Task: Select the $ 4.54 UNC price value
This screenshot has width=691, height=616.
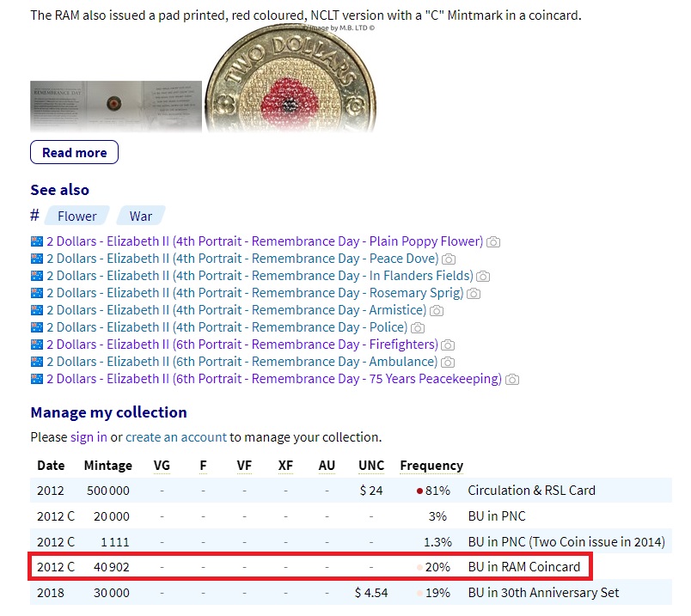Action: tap(371, 593)
